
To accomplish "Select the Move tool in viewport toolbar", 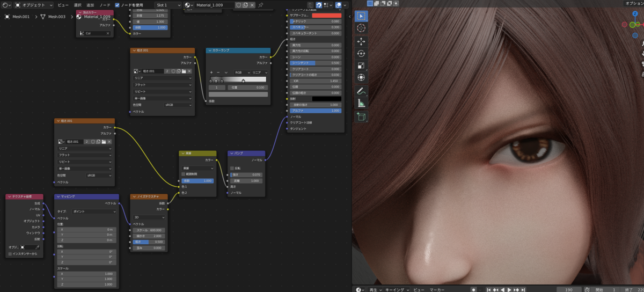I will click(x=361, y=41).
